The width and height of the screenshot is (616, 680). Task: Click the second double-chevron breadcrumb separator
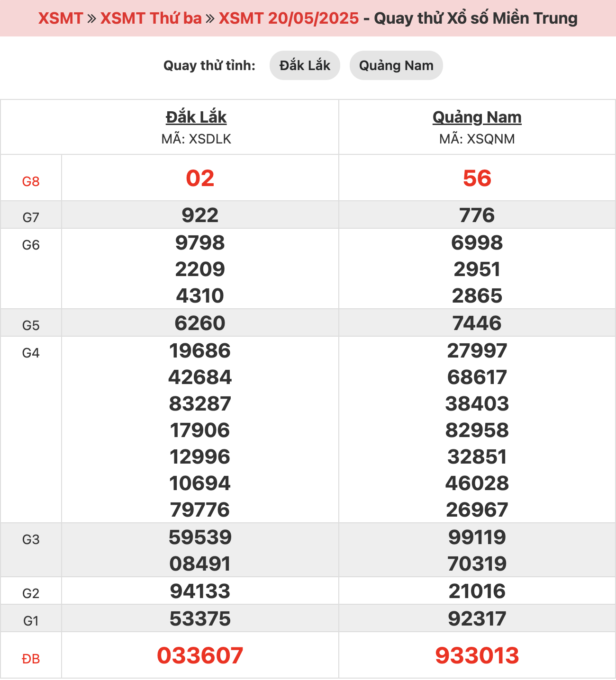click(210, 19)
